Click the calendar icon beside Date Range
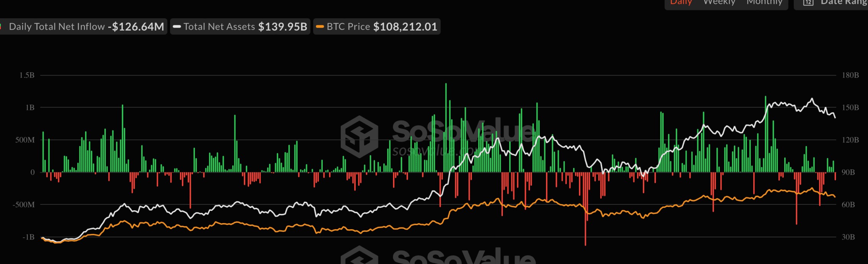868x264 pixels. (x=808, y=3)
